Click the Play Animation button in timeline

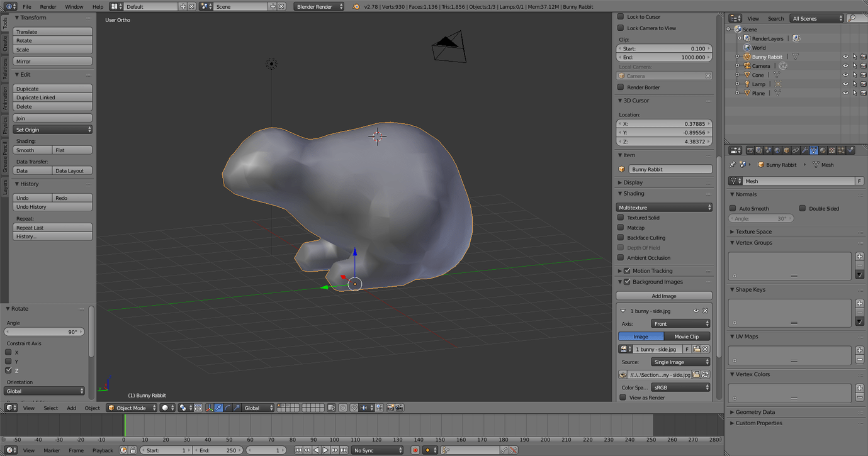325,450
